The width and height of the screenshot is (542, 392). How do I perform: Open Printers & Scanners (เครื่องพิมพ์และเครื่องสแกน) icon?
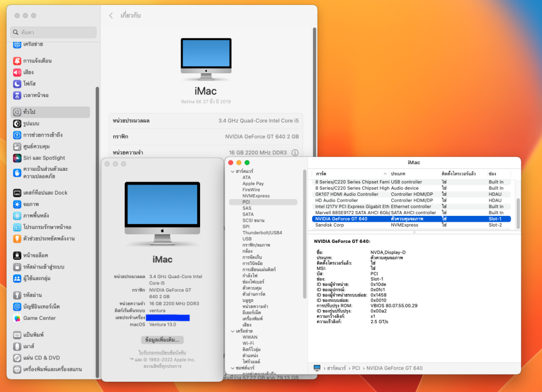17,369
